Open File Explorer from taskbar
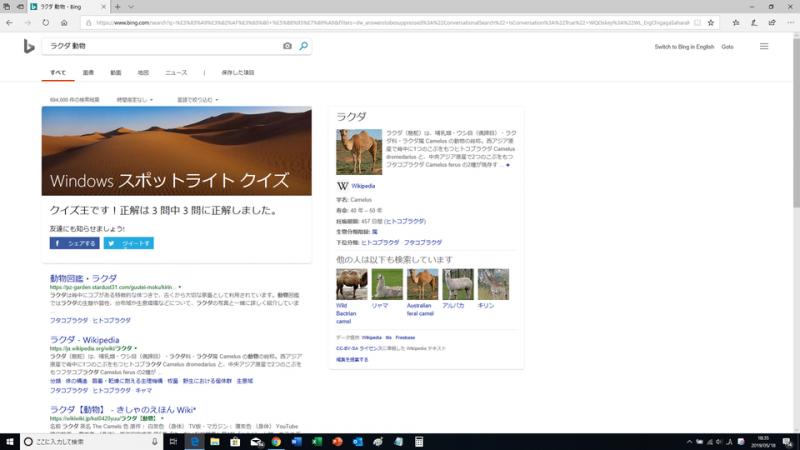 click(215, 442)
